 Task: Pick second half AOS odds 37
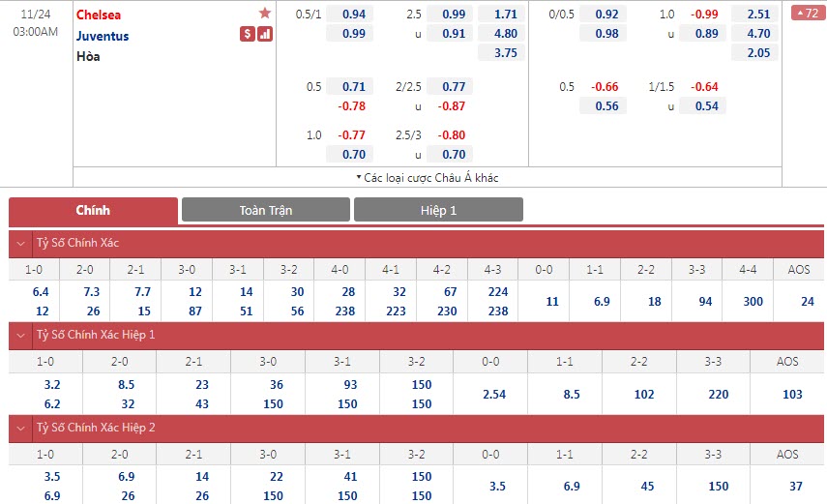tap(787, 487)
